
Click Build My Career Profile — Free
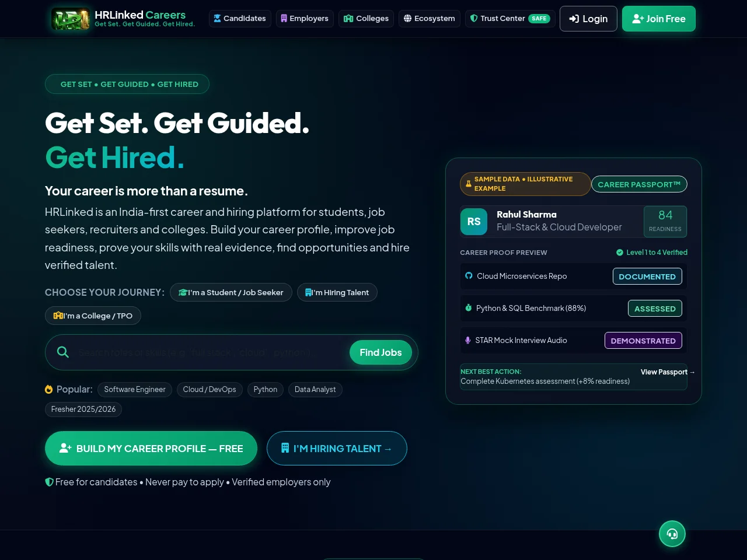click(x=151, y=449)
